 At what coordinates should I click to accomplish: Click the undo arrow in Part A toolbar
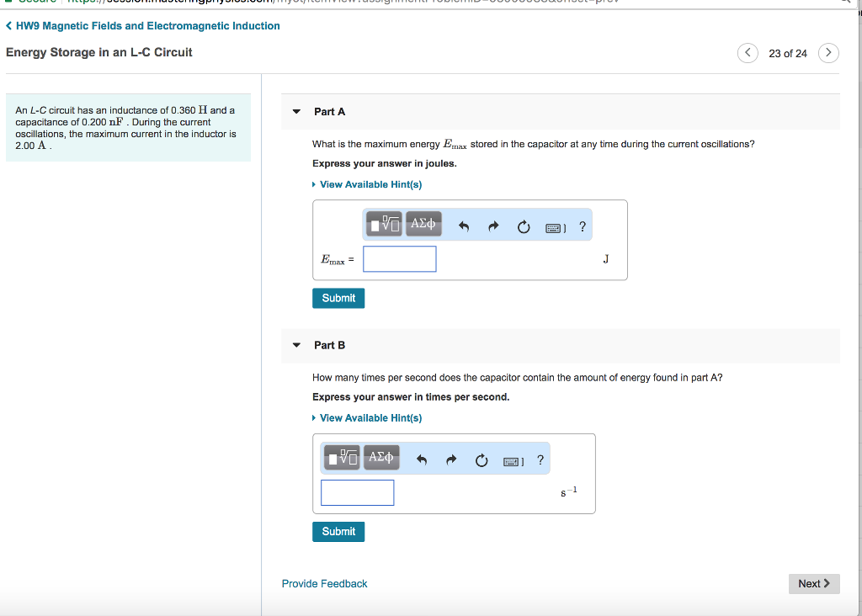(463, 226)
